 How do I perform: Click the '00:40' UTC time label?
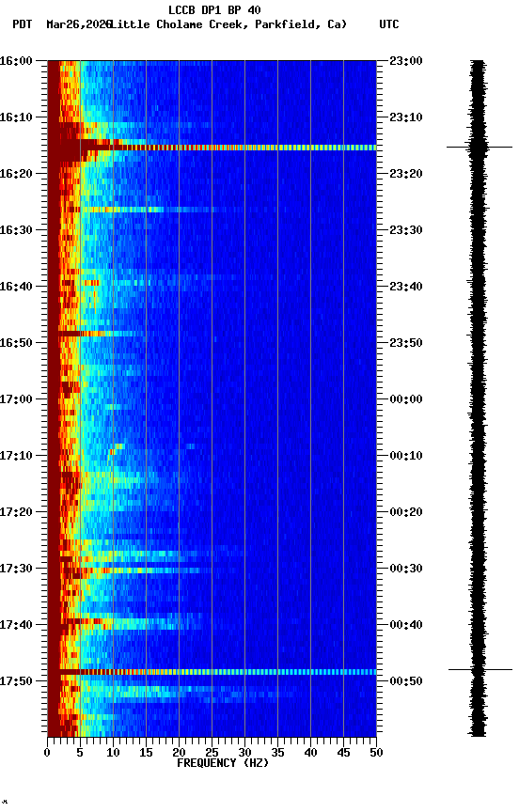(406, 625)
